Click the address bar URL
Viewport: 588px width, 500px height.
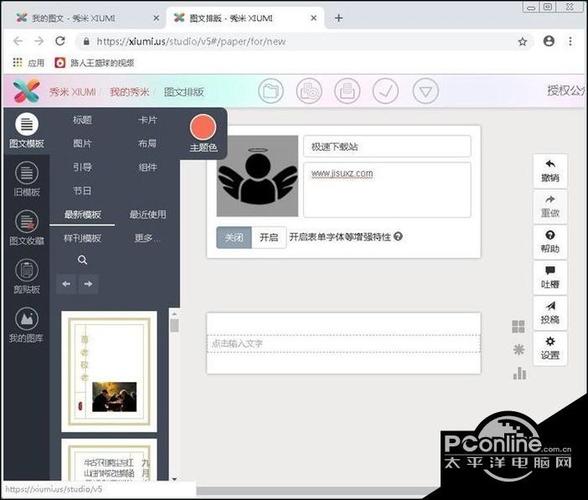click(191, 41)
